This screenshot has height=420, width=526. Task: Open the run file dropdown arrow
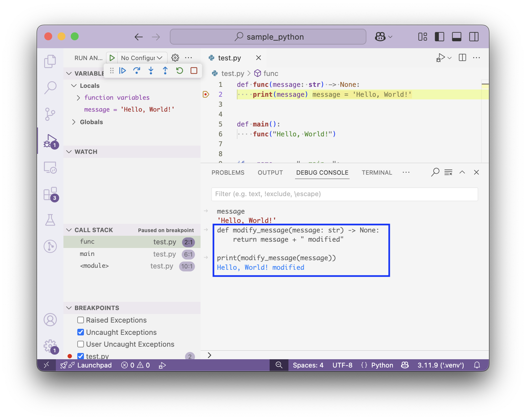(x=449, y=58)
